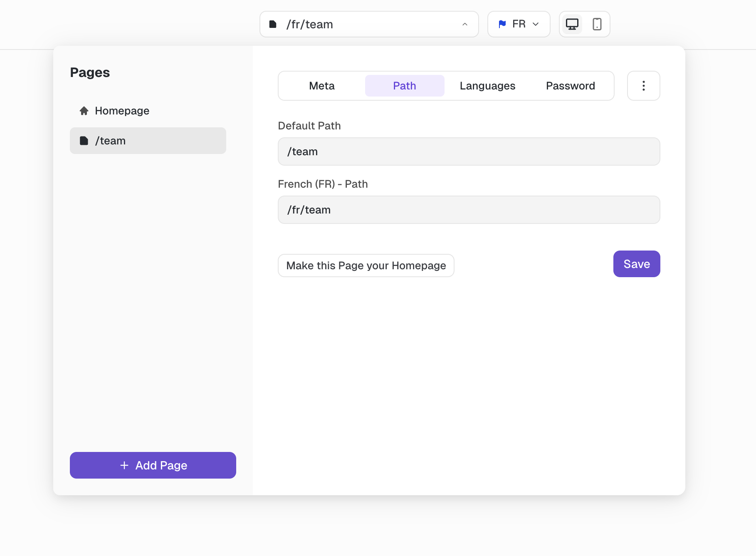The image size is (756, 556).
Task: Collapse the page selector using the up chevron
Action: (x=465, y=24)
